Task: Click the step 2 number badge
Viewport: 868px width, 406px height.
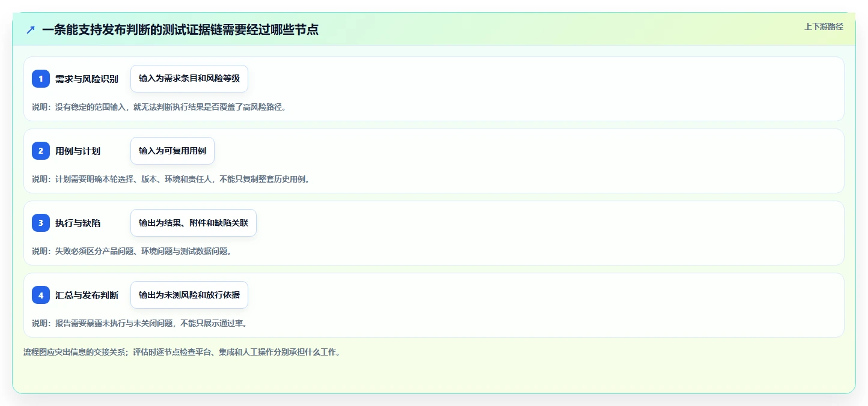Action: click(x=41, y=151)
